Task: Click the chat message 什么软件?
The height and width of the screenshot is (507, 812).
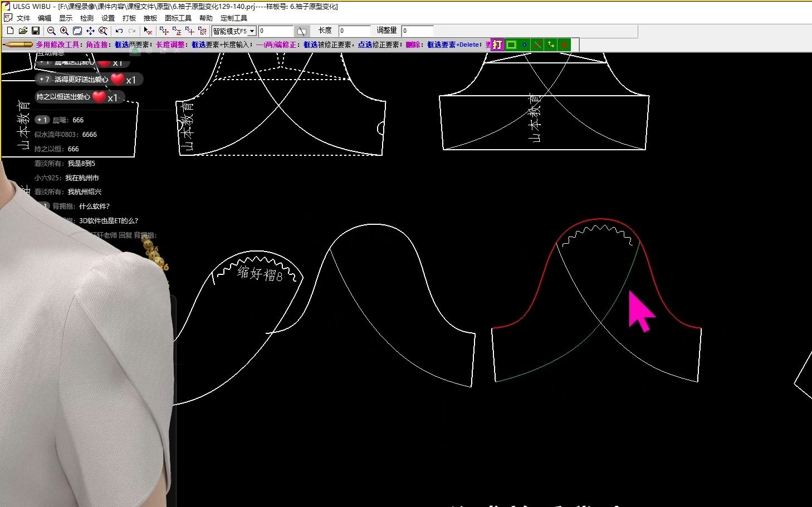Action: [x=94, y=206]
